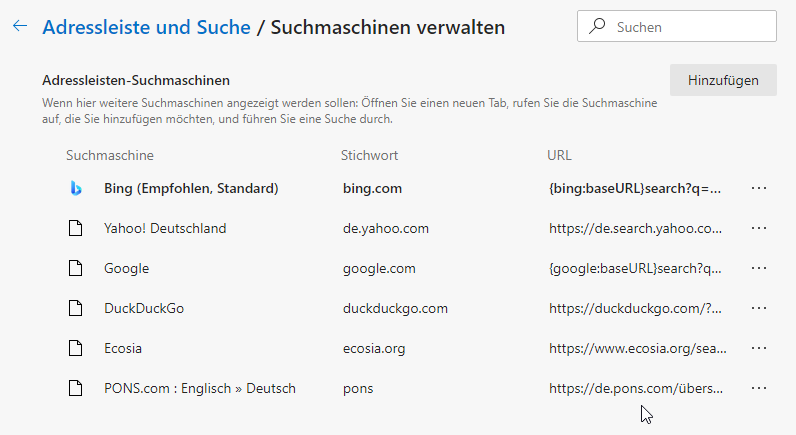Image resolution: width=796 pixels, height=435 pixels.
Task: Select Google search engine name
Action: [x=126, y=269]
